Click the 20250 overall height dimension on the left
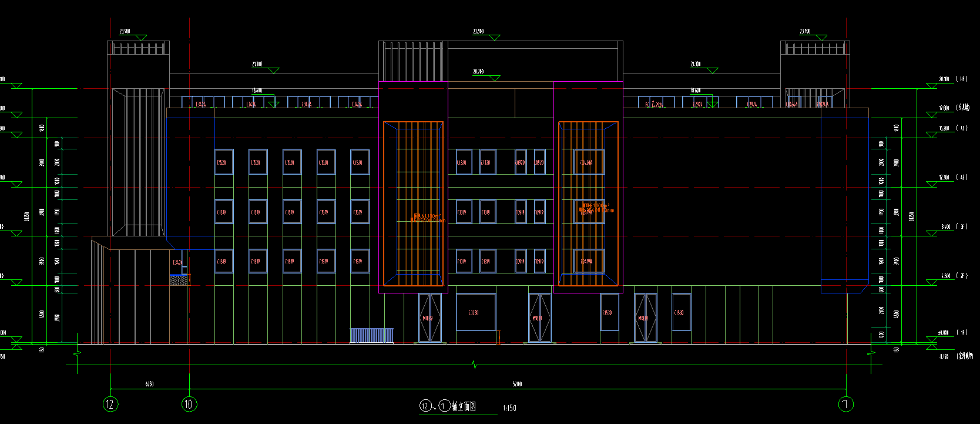This screenshot has height=424, width=980. click(x=26, y=216)
